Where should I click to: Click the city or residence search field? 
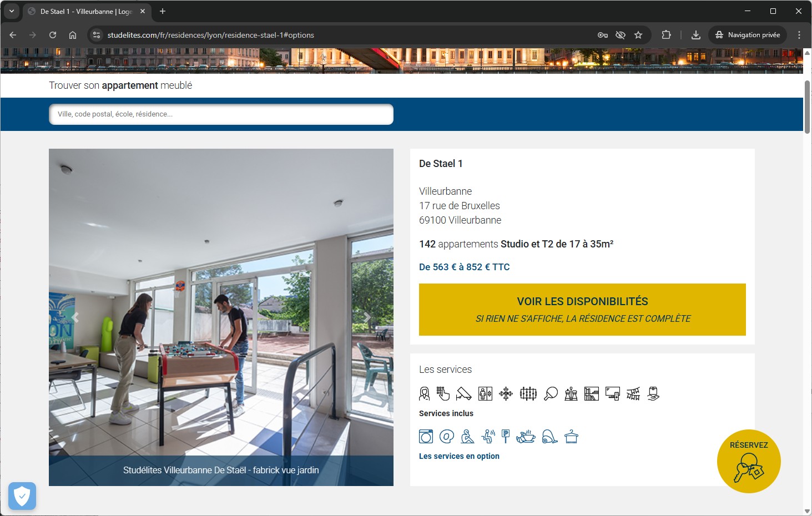pos(221,114)
